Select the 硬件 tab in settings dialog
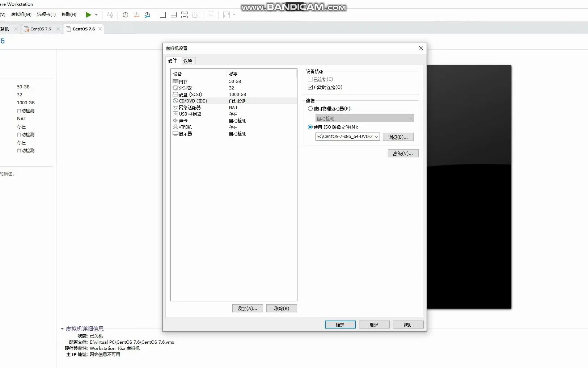The width and height of the screenshot is (588, 368). pos(173,60)
